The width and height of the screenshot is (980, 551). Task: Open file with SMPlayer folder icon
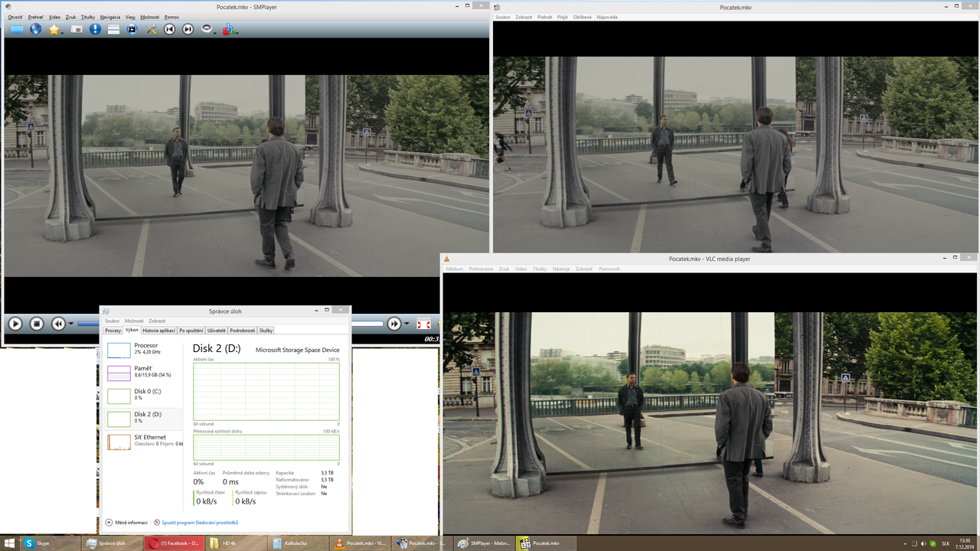tap(17, 29)
